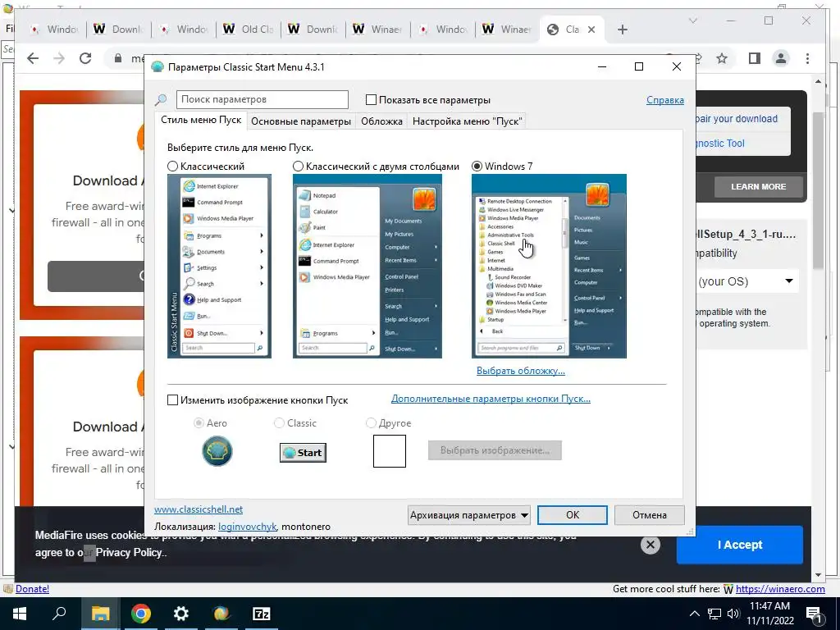Open the Chrome three-dot menu
The width and height of the screenshot is (840, 630).
[807, 58]
